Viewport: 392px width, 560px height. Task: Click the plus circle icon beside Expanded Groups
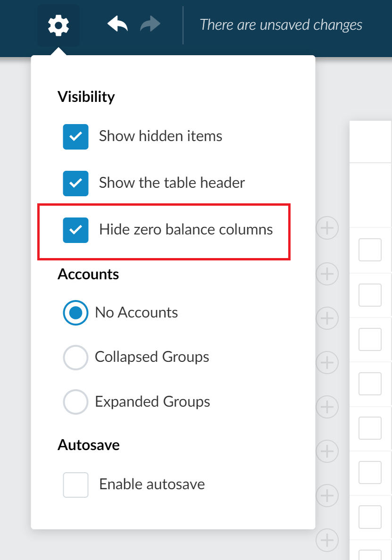click(327, 407)
